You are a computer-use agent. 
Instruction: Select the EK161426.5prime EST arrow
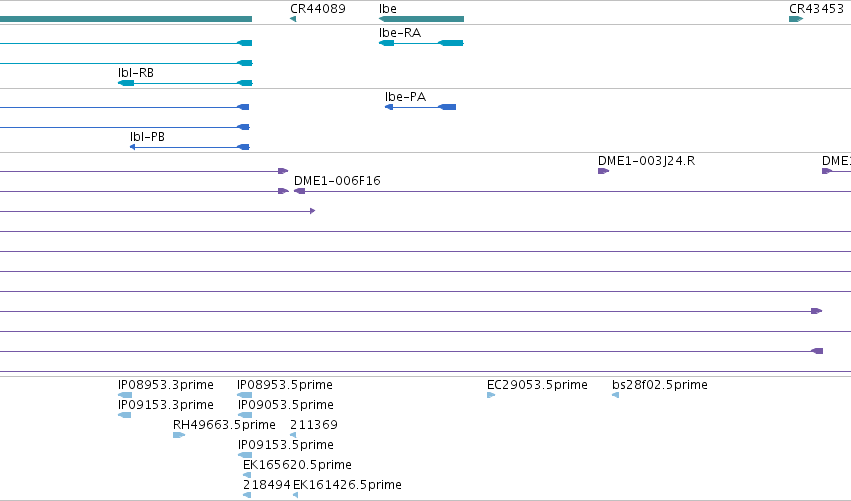tap(295, 496)
